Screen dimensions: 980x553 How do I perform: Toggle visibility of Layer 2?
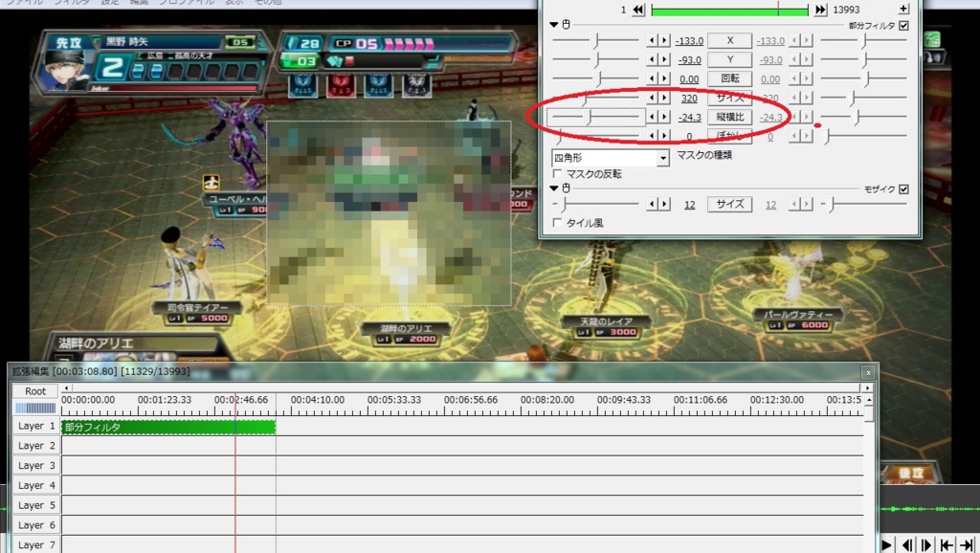pyautogui.click(x=35, y=446)
